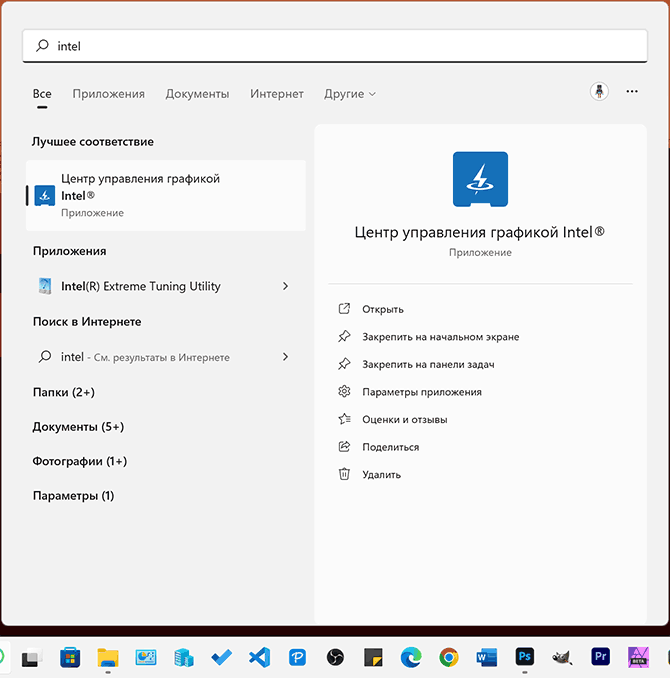670x678 pixels.
Task: Open 'Оценки и отзывы'
Action: click(x=405, y=419)
